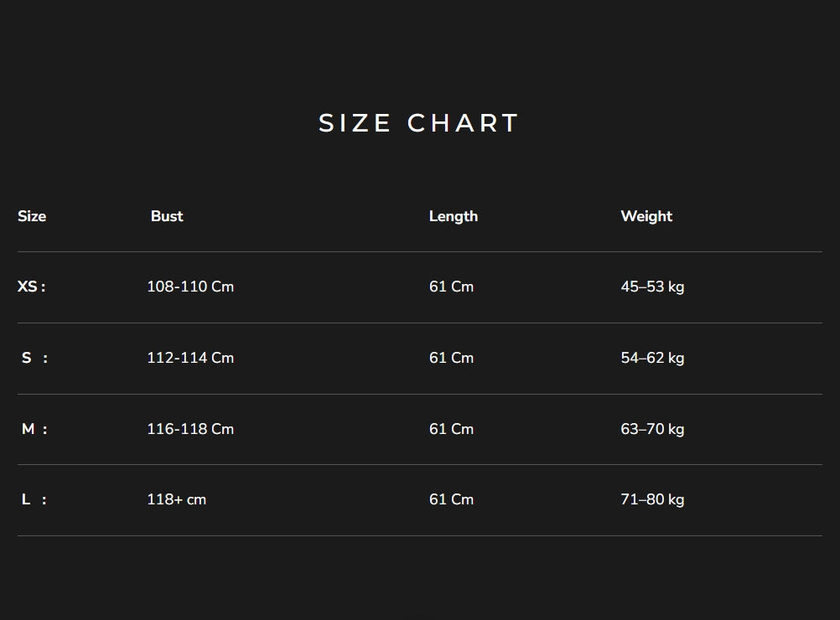Click the 108-110 Cm bust value

pyautogui.click(x=190, y=287)
